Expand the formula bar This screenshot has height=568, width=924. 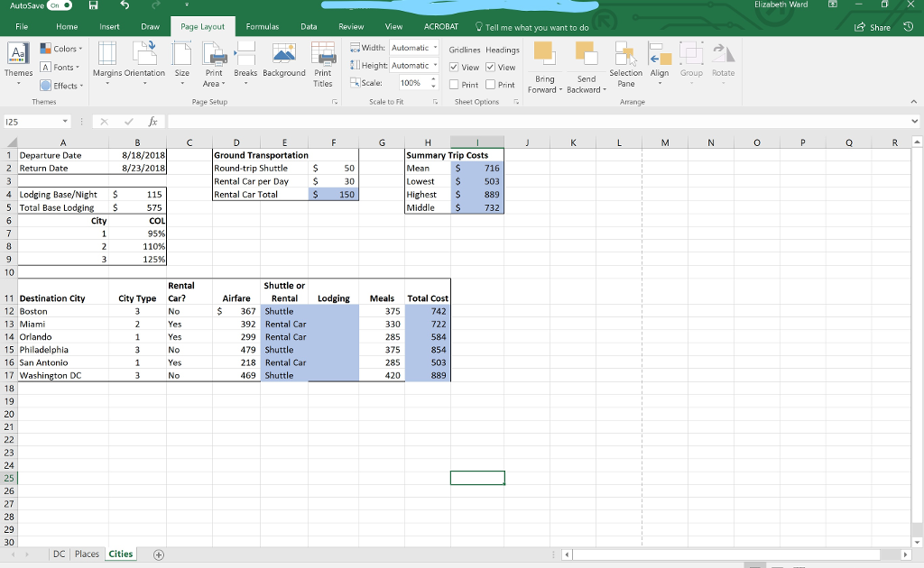[915, 122]
